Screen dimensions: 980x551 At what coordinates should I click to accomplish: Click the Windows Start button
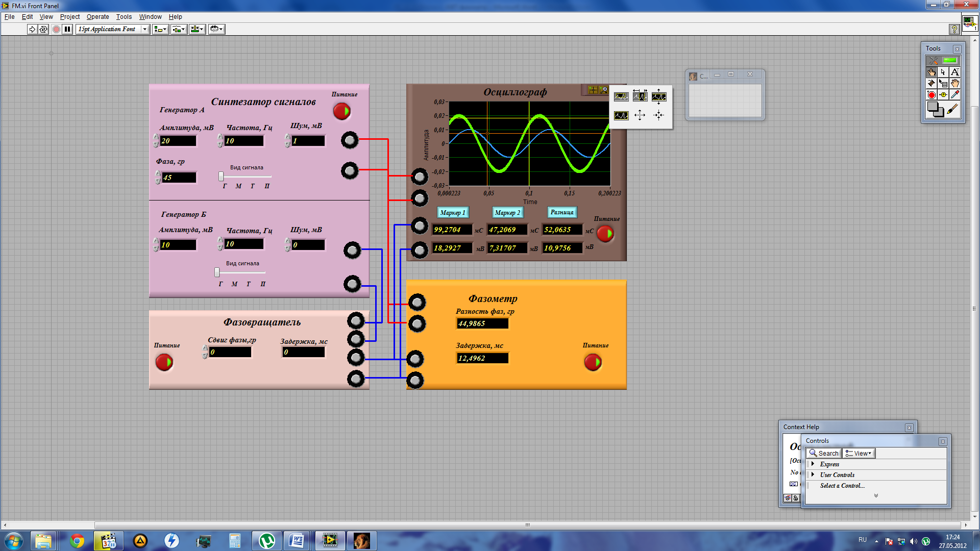(13, 541)
